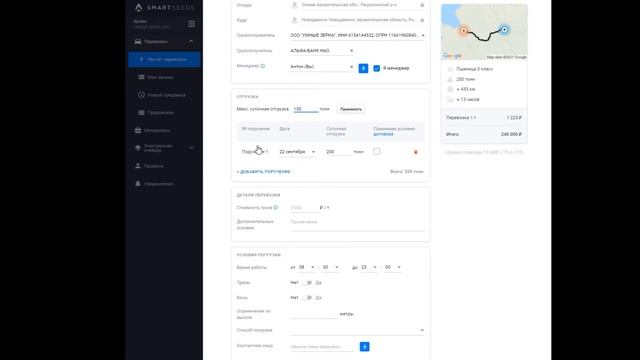Screen dimensions: 640x360
Task: Open the work end hour 23 dropdown
Action: [x=369, y=267]
